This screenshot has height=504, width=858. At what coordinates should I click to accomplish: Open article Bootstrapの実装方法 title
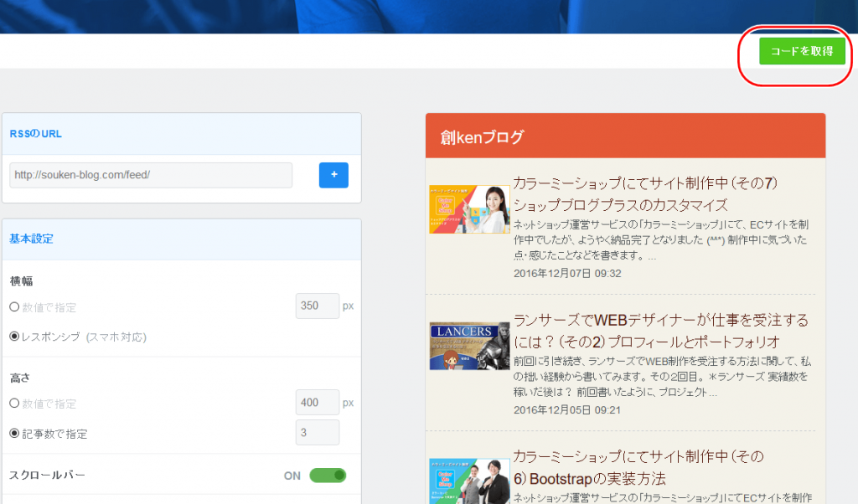pyautogui.click(x=638, y=467)
